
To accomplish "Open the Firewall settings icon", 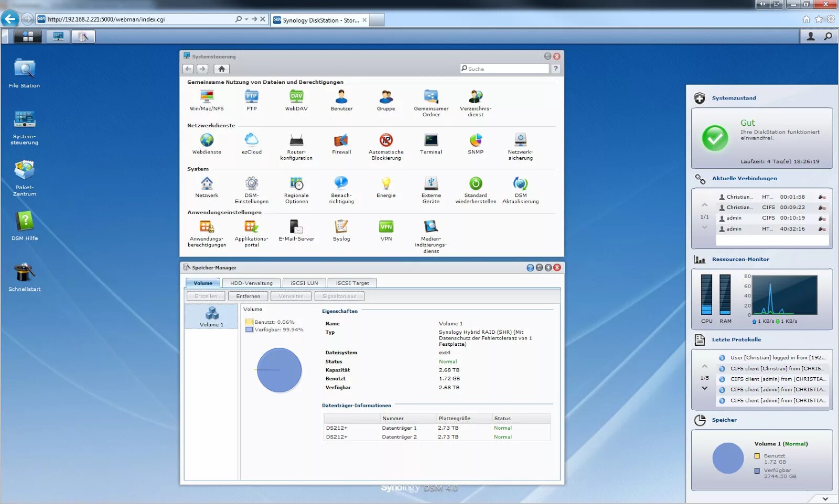I will 341,144.
